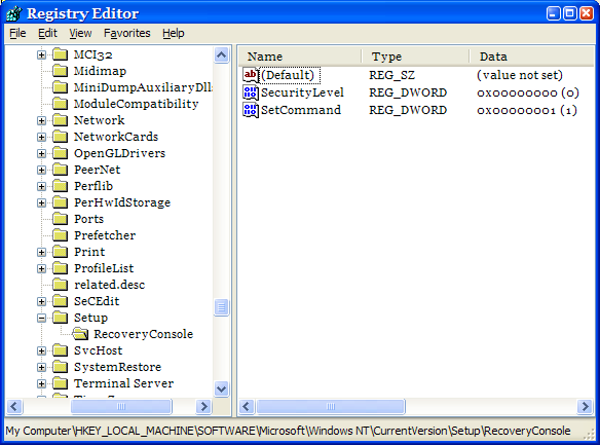Screen dimensions: 600x445
Task: Click the MiniDumpAuxiliaryDlls folder icon
Action: click(x=60, y=87)
